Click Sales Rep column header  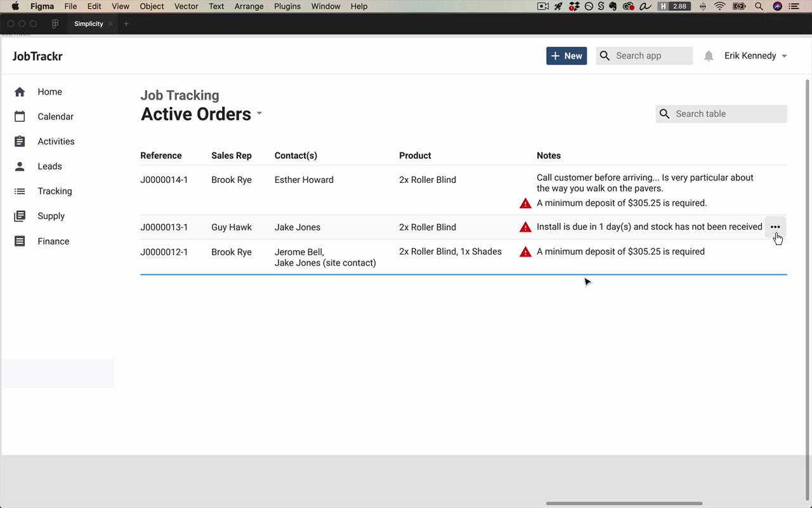(232, 156)
